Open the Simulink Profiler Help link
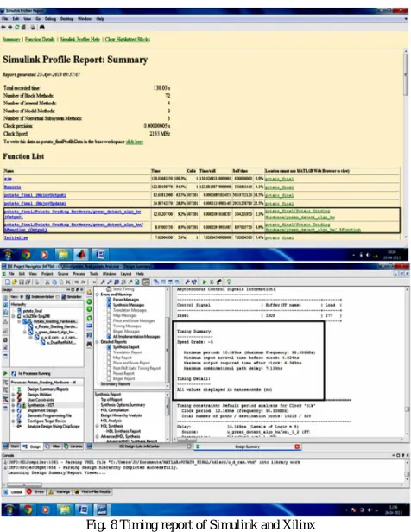The image size is (411, 532). click(80, 40)
